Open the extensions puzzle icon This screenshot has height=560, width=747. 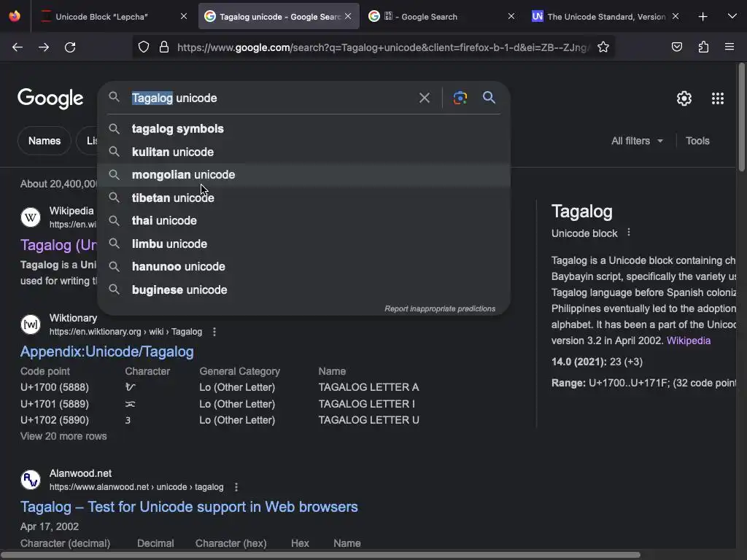703,47
